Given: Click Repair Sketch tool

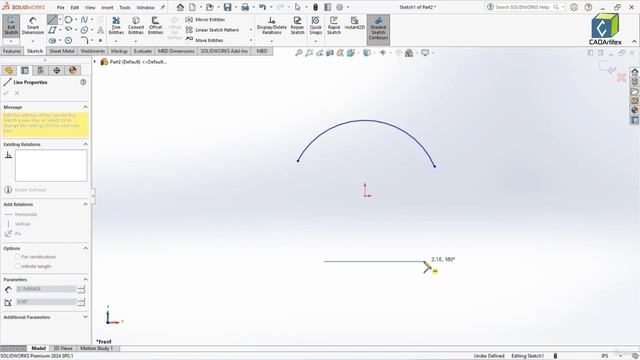Looking at the screenshot, I should [x=297, y=26].
